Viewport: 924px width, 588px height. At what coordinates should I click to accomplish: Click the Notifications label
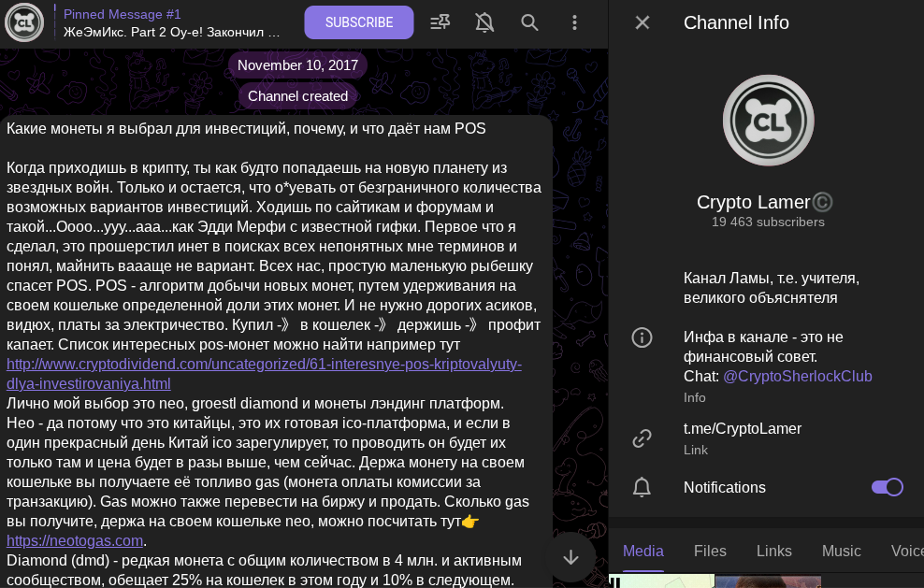point(724,487)
